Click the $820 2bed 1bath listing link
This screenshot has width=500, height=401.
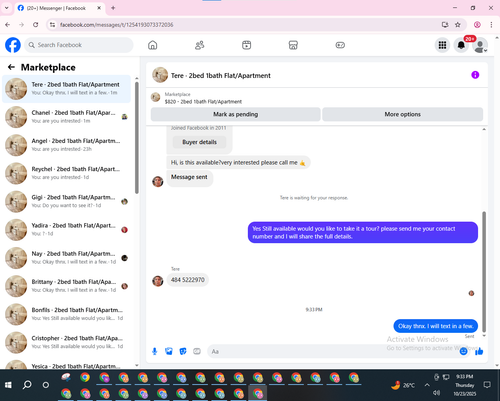[203, 102]
